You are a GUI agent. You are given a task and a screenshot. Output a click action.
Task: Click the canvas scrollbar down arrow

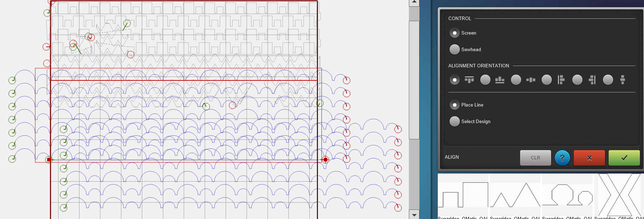(414, 215)
